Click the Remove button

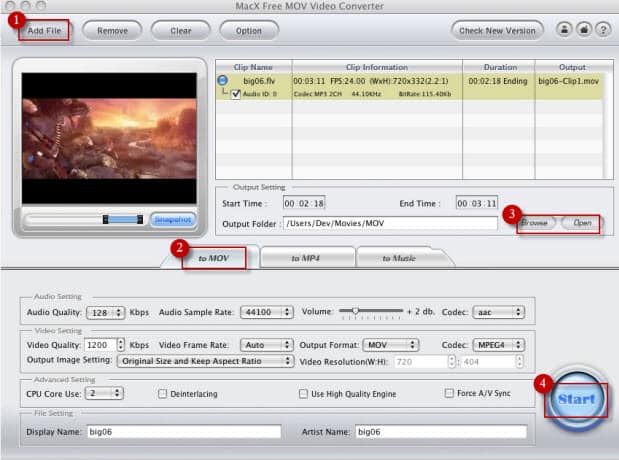point(112,30)
